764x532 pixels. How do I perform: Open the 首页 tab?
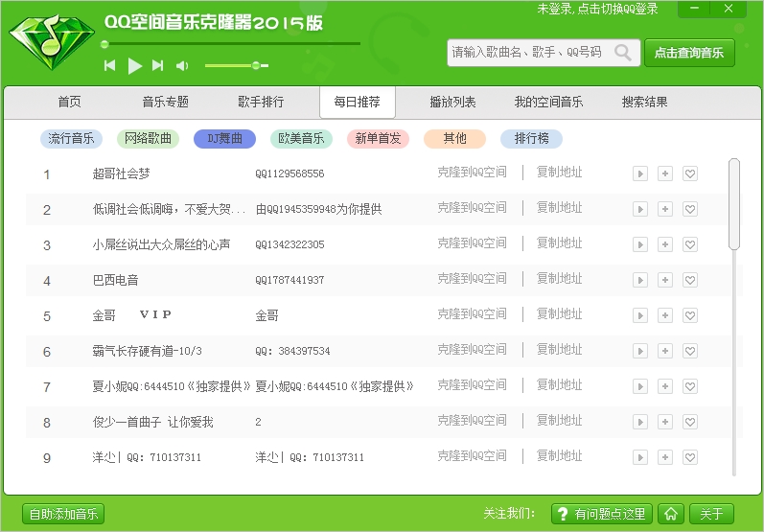(70, 102)
